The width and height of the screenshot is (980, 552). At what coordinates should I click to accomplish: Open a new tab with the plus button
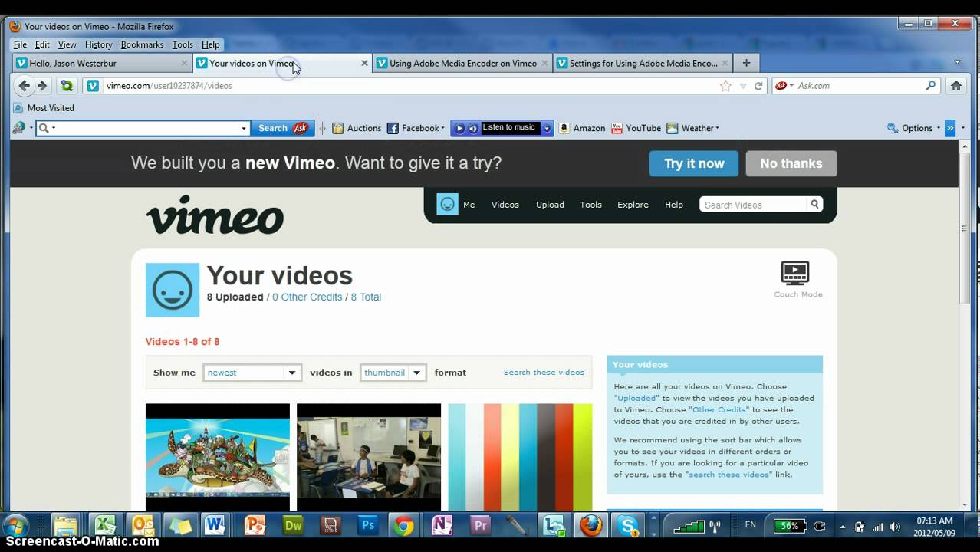746,63
